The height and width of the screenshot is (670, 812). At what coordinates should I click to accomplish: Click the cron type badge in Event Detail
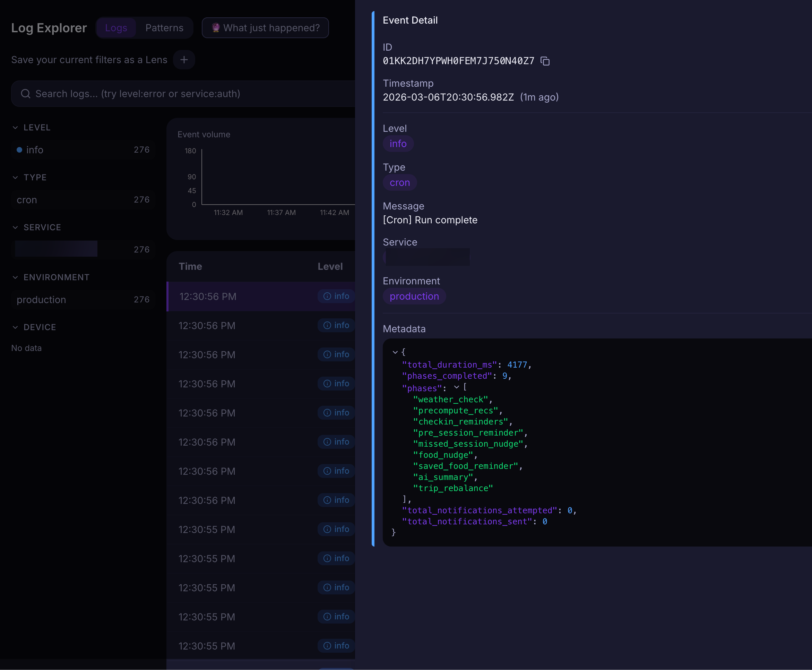pyautogui.click(x=400, y=182)
